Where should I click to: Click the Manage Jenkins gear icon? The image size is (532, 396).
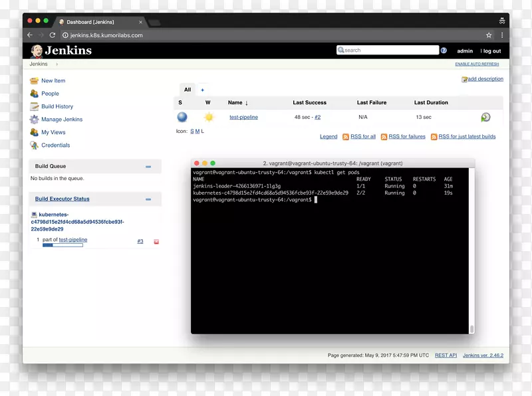(x=34, y=120)
